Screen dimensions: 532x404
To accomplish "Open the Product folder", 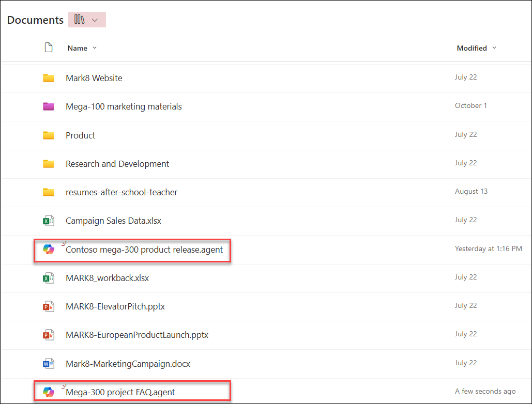I will coord(80,135).
